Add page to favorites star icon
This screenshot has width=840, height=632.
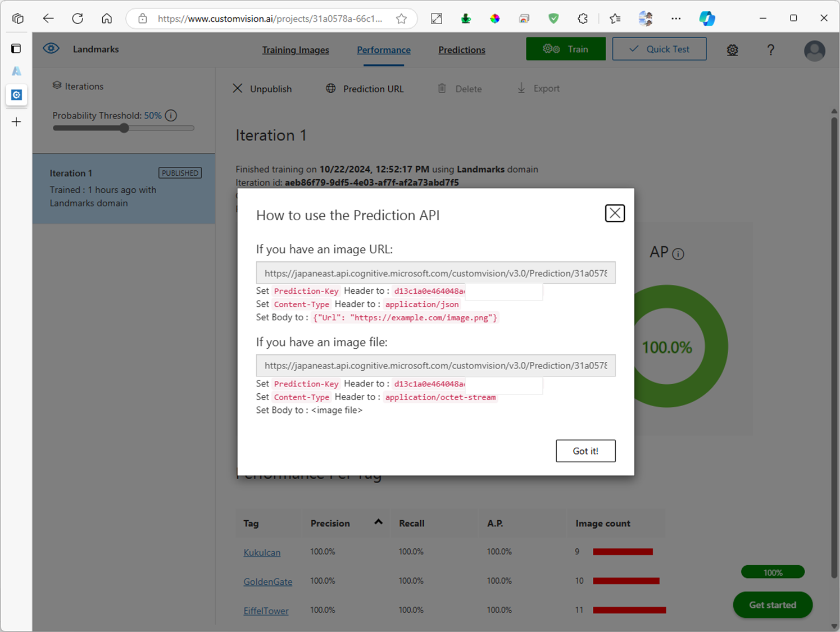[401, 19]
